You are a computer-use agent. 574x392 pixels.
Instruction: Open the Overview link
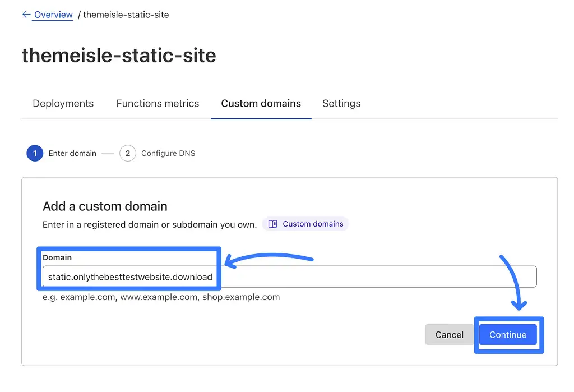53,15
